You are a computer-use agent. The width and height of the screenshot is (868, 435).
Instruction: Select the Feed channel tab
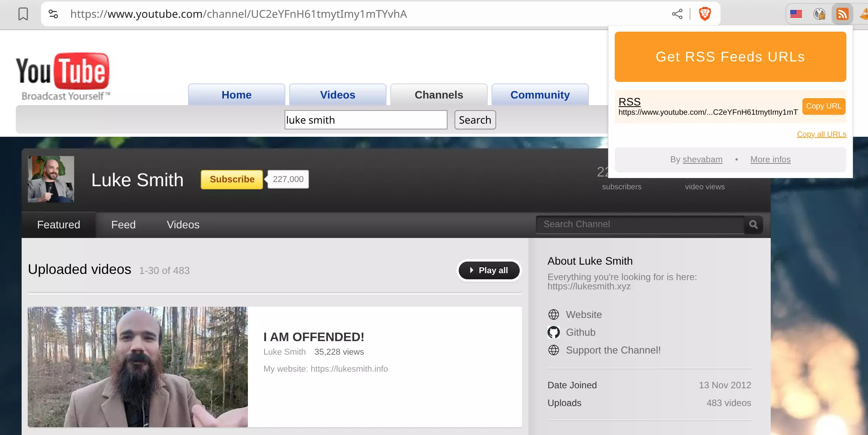[x=123, y=225]
